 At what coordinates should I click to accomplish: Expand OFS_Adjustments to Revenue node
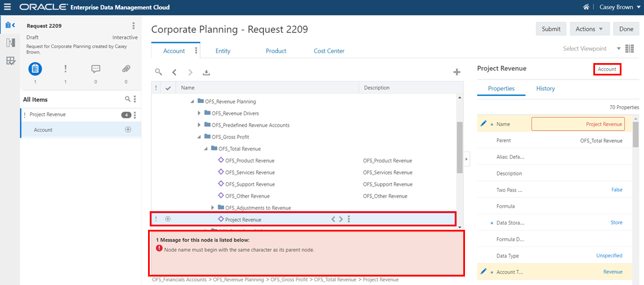pyautogui.click(x=213, y=208)
